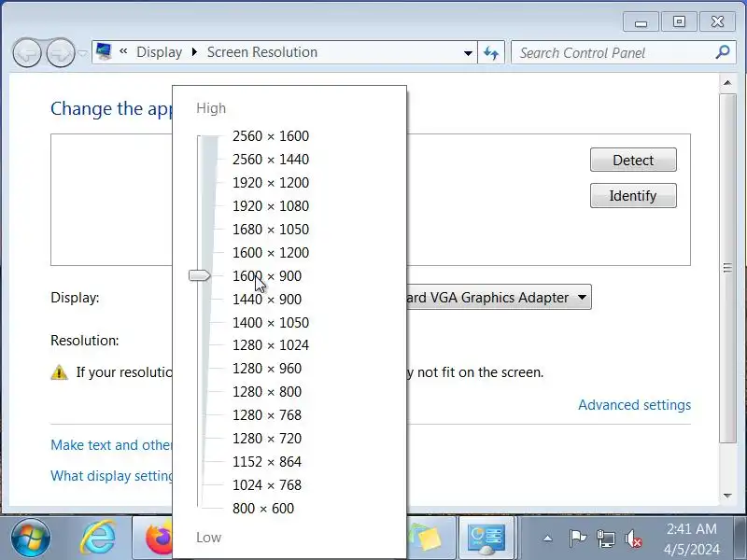Image resolution: width=747 pixels, height=560 pixels.
Task: Expand the Display breadcrumb arrow
Action: 194,52
